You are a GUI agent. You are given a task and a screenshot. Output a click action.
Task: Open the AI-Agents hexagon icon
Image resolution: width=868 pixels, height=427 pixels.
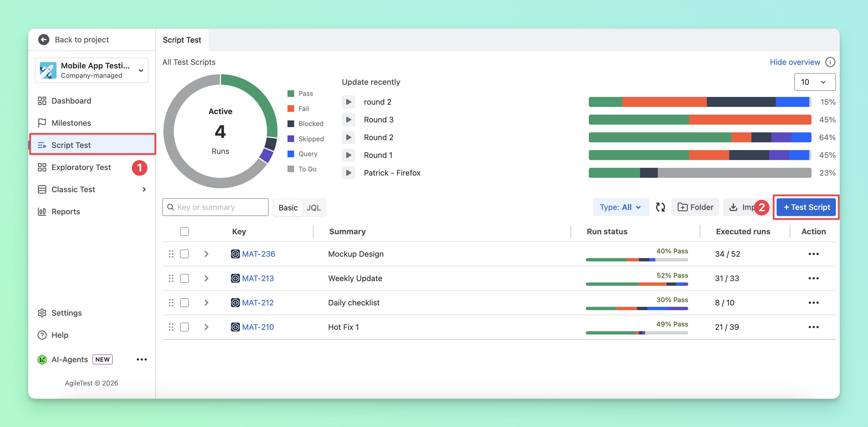coord(42,359)
